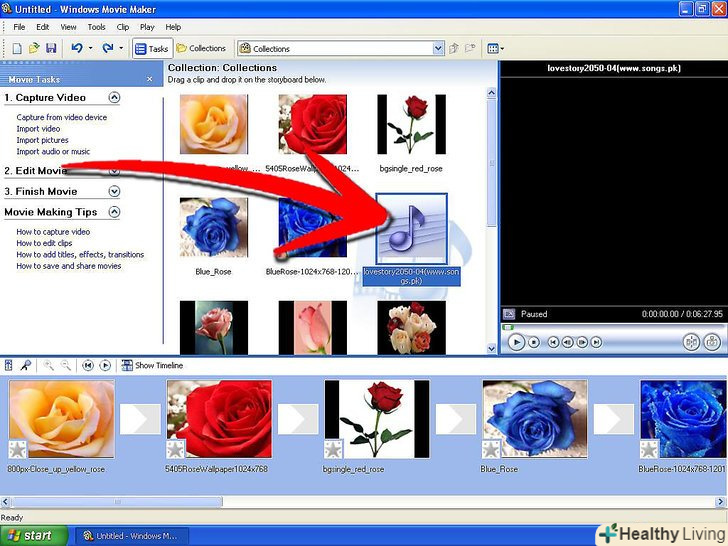Viewport: 728px width, 546px height.
Task: Create new collection folder icon
Action: pyautogui.click(x=470, y=48)
